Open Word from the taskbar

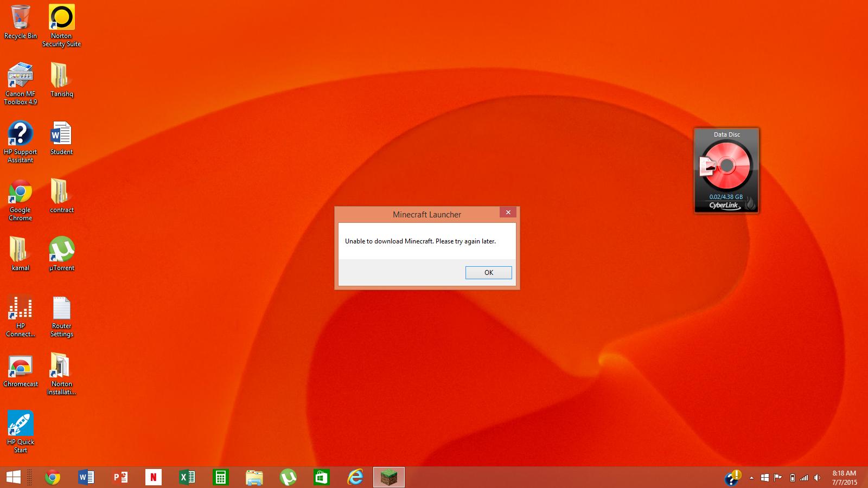(86, 478)
